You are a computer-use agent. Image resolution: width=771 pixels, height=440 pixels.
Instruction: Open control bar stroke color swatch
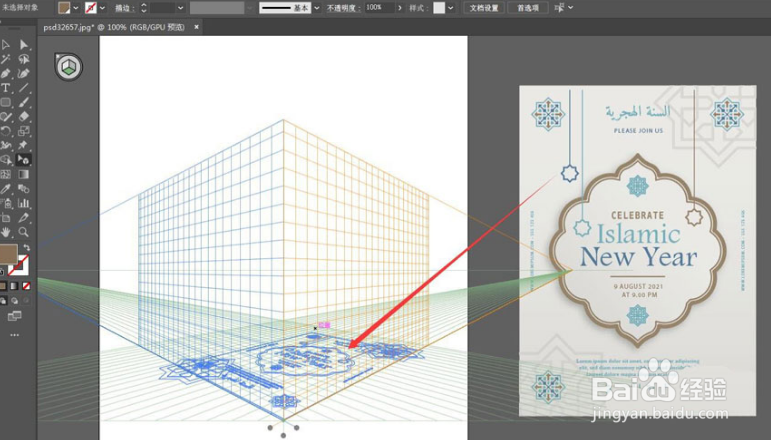[x=90, y=8]
